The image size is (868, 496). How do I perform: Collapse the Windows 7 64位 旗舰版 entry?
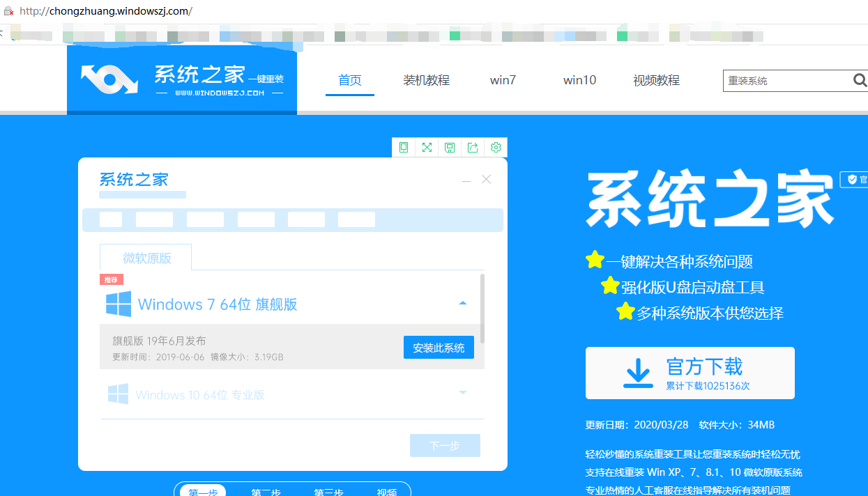pos(462,302)
